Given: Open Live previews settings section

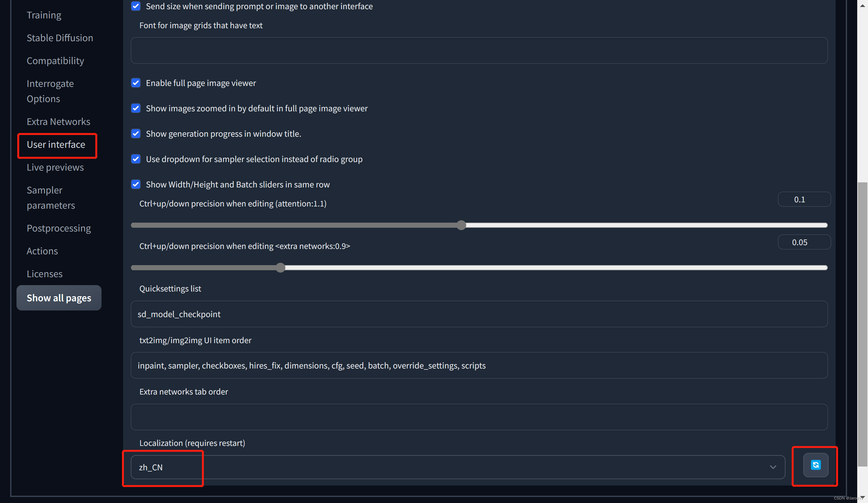Looking at the screenshot, I should (x=55, y=167).
